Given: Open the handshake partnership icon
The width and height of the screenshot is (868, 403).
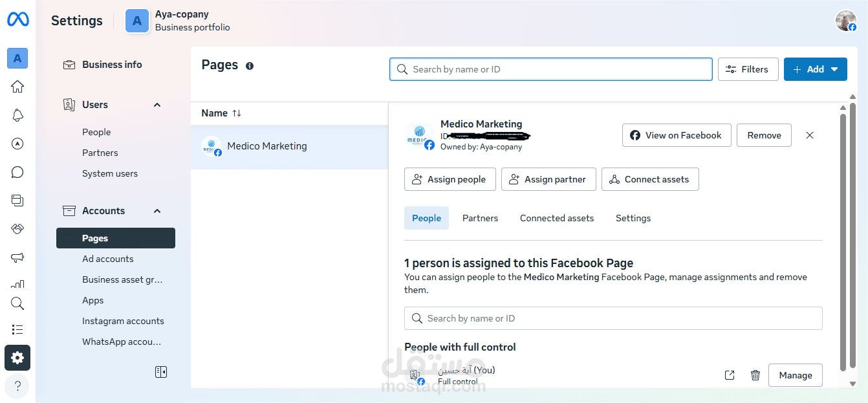Looking at the screenshot, I should coord(17,229).
